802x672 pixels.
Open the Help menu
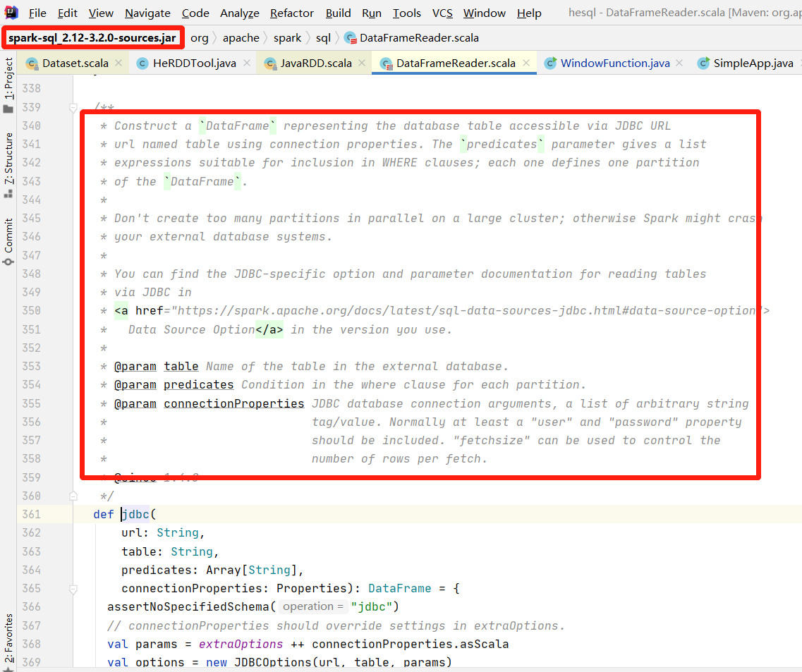[x=529, y=13]
